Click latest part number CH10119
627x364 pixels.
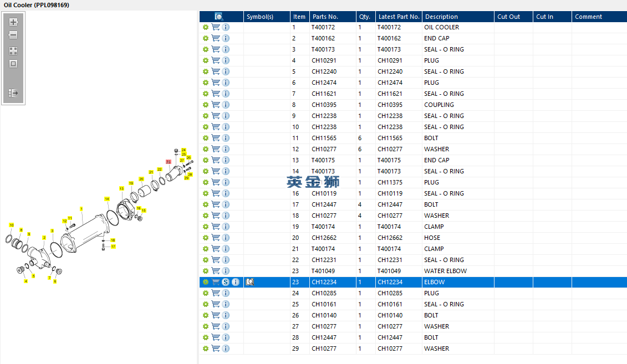[x=390, y=193]
